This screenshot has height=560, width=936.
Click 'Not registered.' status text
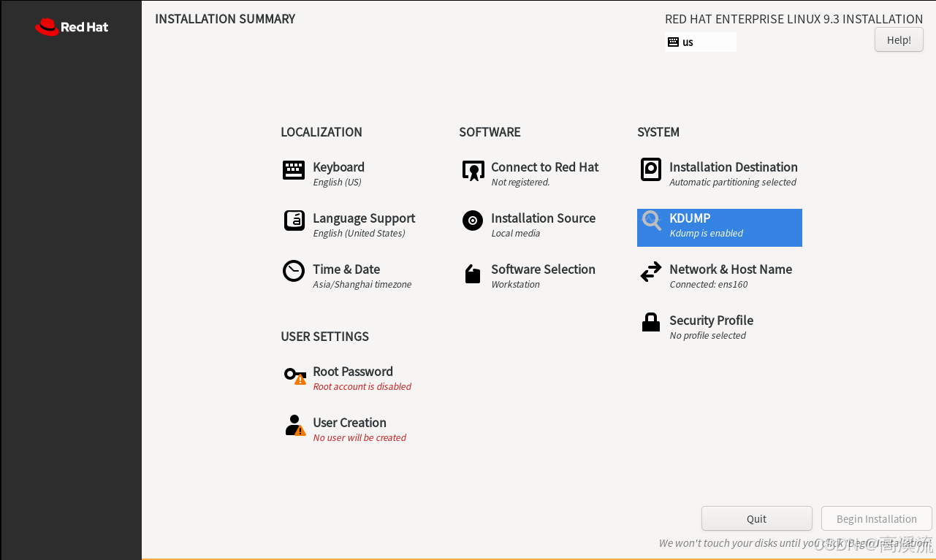tap(520, 183)
